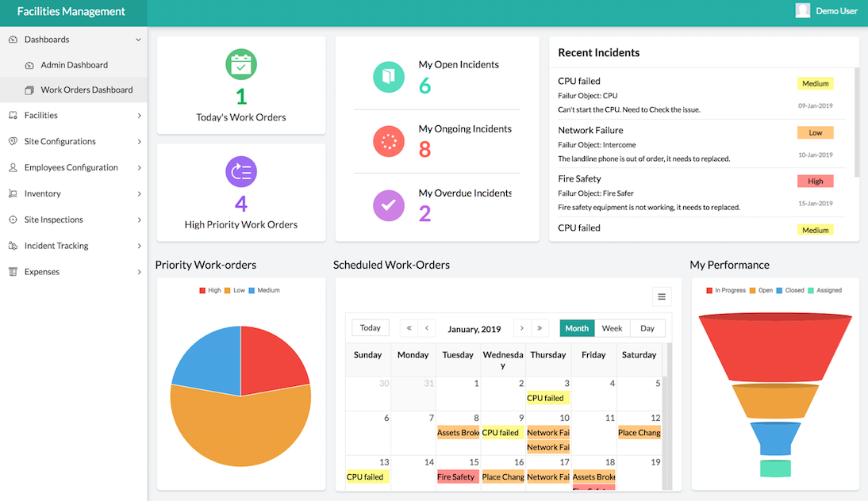
Task: Toggle Assigned series in performance legend
Action: point(824,290)
